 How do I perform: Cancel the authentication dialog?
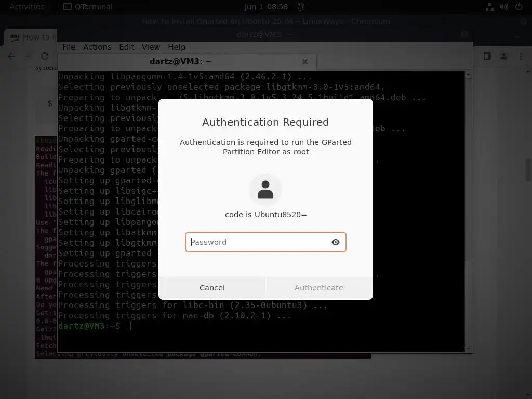212,288
